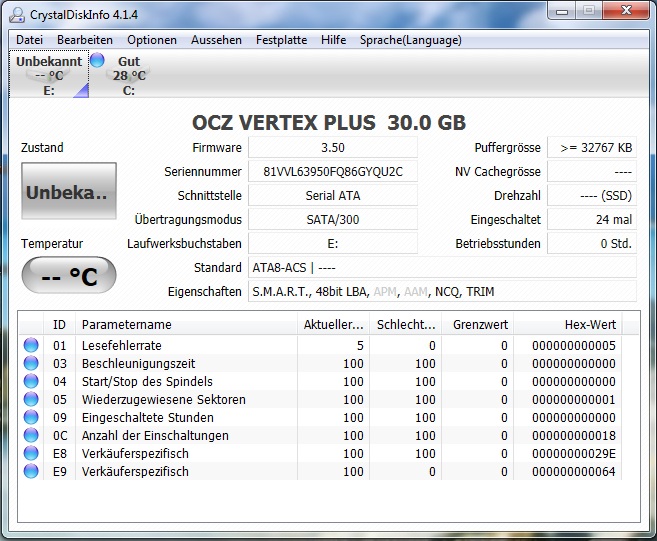Click status orb for Start/Stop des Spindels
657x541 pixels.
pyautogui.click(x=31, y=381)
